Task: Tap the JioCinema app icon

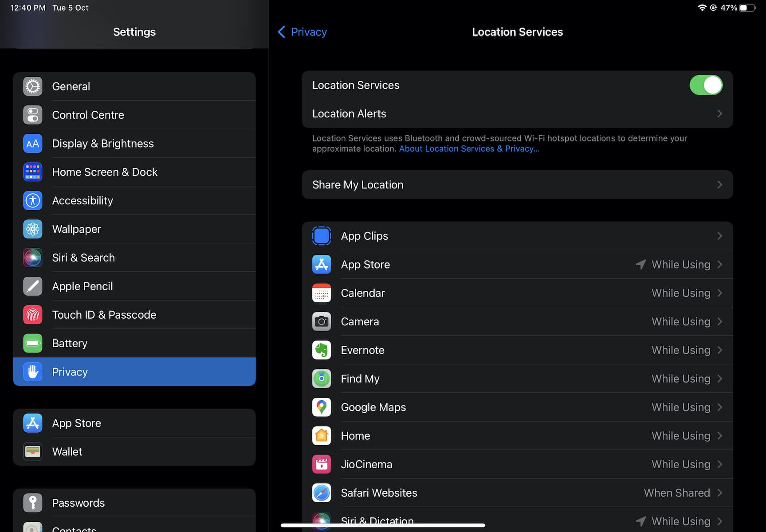Action: [x=322, y=464]
